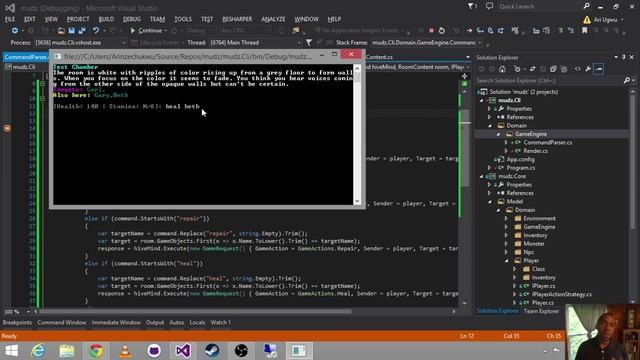Click the Solution Explorer search magnifier
Viewport: 640px width, 360px height.
pyautogui.click(x=627, y=80)
